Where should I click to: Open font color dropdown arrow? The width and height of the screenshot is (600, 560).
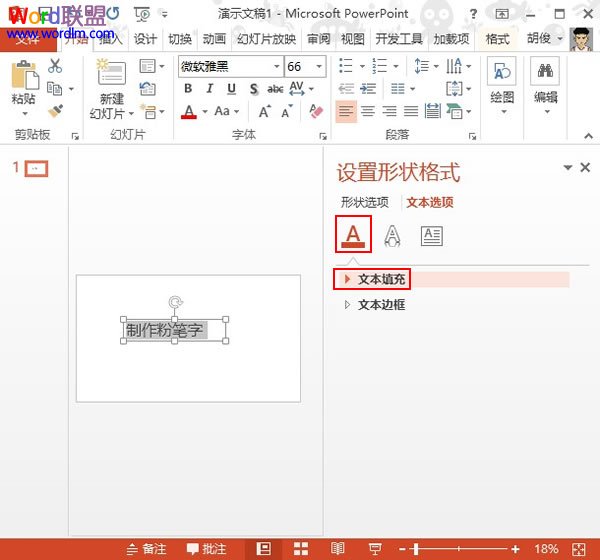[205, 112]
